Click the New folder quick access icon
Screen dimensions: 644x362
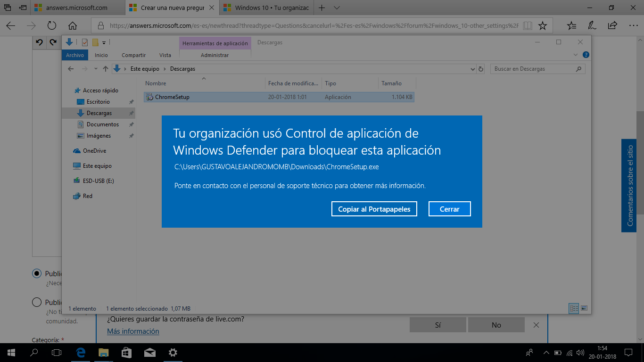[x=95, y=42]
